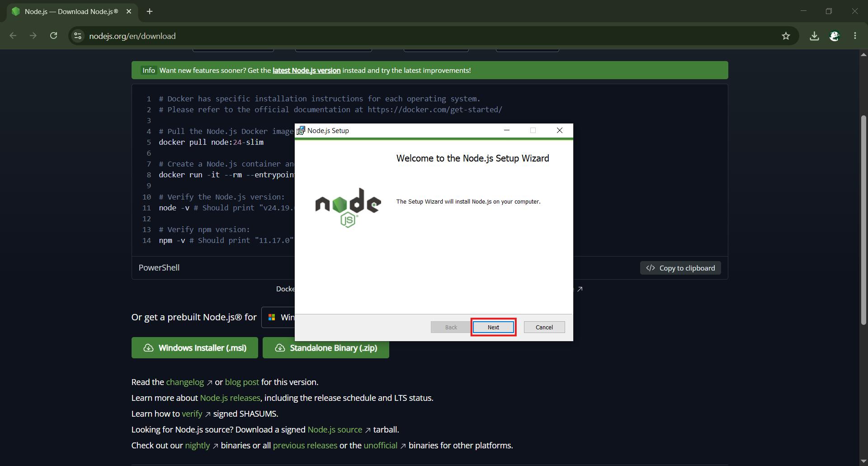View site information icon in address bar

[78, 36]
